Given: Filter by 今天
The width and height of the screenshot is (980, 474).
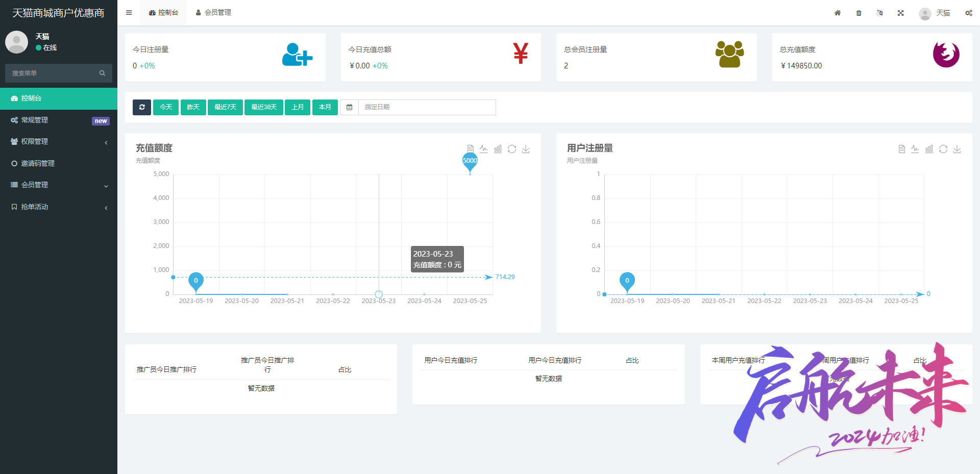Looking at the screenshot, I should [166, 107].
